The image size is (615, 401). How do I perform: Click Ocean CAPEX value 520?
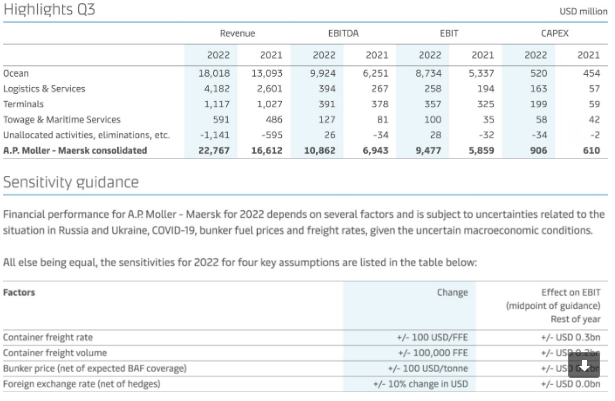click(539, 73)
